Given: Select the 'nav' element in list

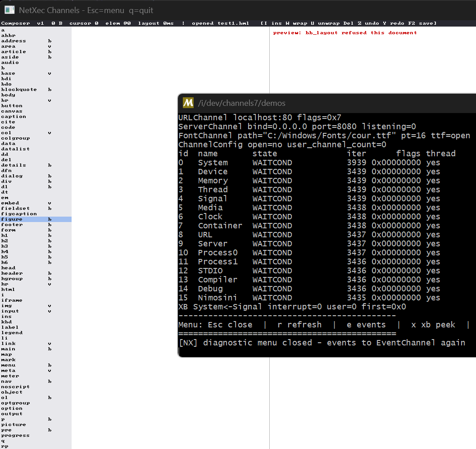Looking at the screenshot, I should click(x=36, y=381).
